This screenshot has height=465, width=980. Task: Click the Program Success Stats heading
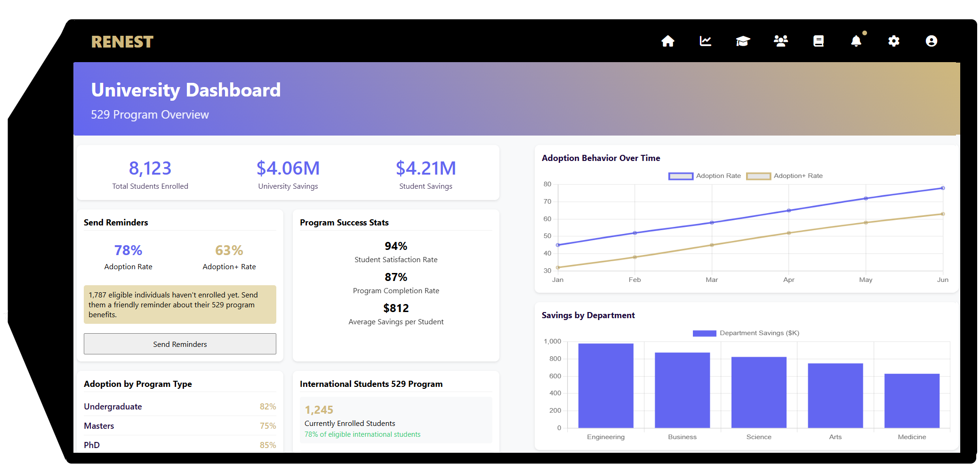(344, 223)
